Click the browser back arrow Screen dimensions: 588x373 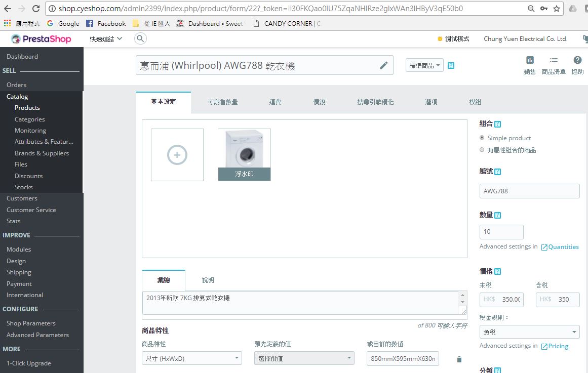tap(8, 8)
